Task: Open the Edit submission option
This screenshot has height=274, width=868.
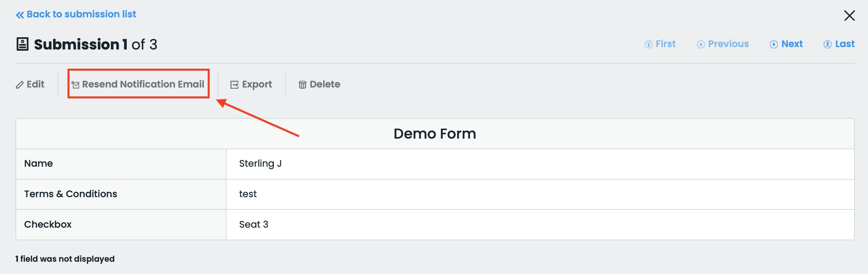Action: click(x=35, y=84)
